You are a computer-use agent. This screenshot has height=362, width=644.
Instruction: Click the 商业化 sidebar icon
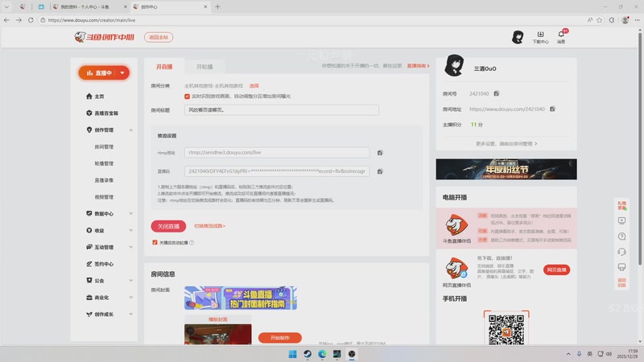[89, 297]
